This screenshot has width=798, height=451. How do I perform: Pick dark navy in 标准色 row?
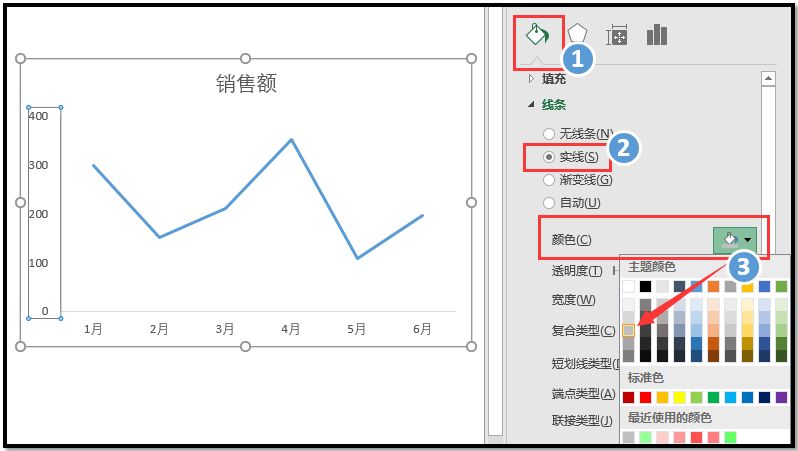point(765,397)
